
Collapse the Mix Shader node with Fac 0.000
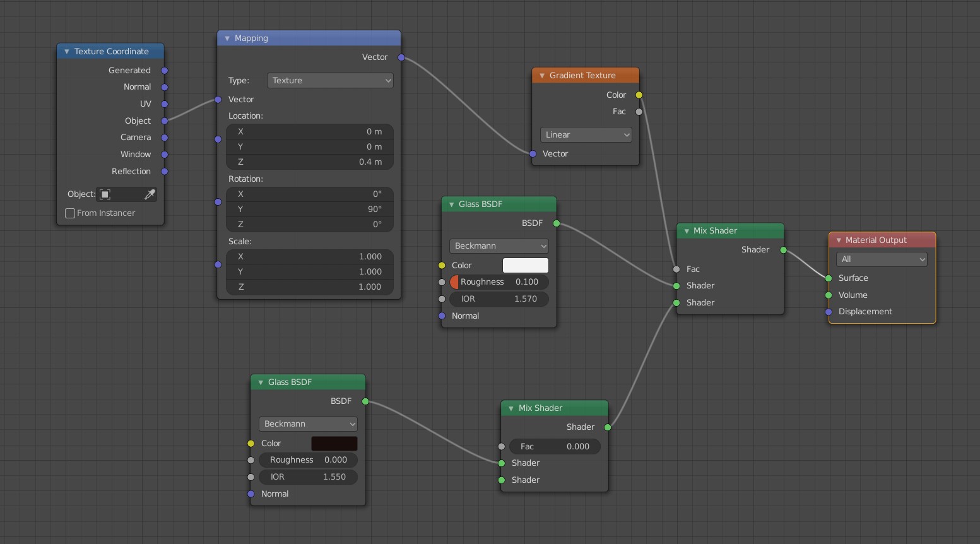511,408
